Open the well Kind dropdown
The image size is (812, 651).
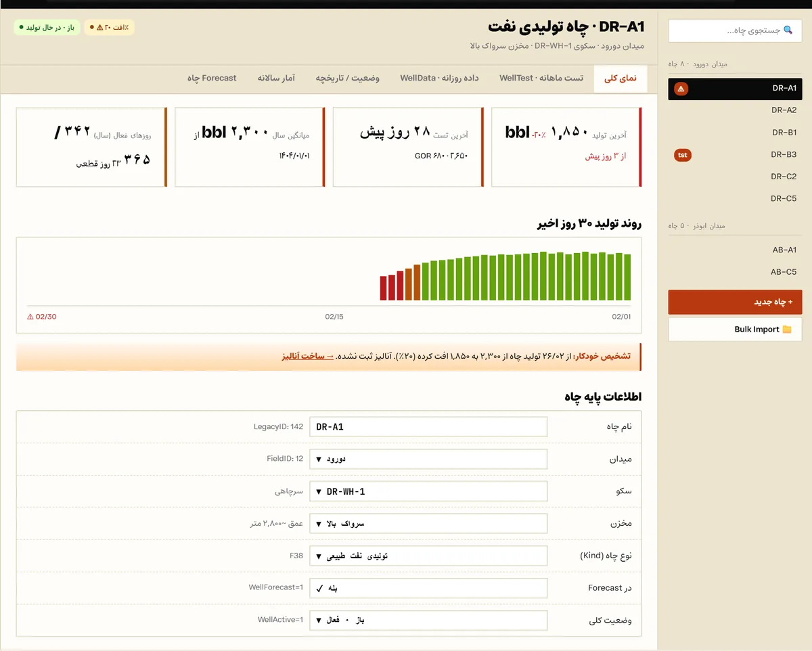[x=428, y=556]
